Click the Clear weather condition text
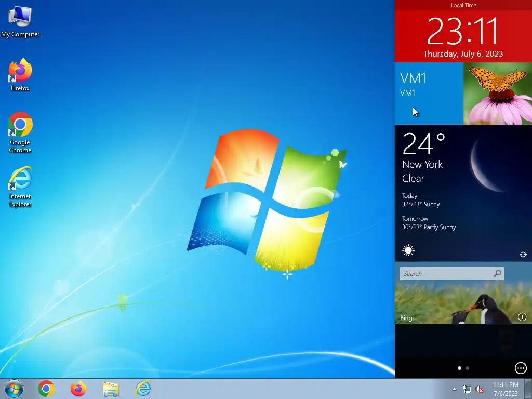 coord(413,179)
